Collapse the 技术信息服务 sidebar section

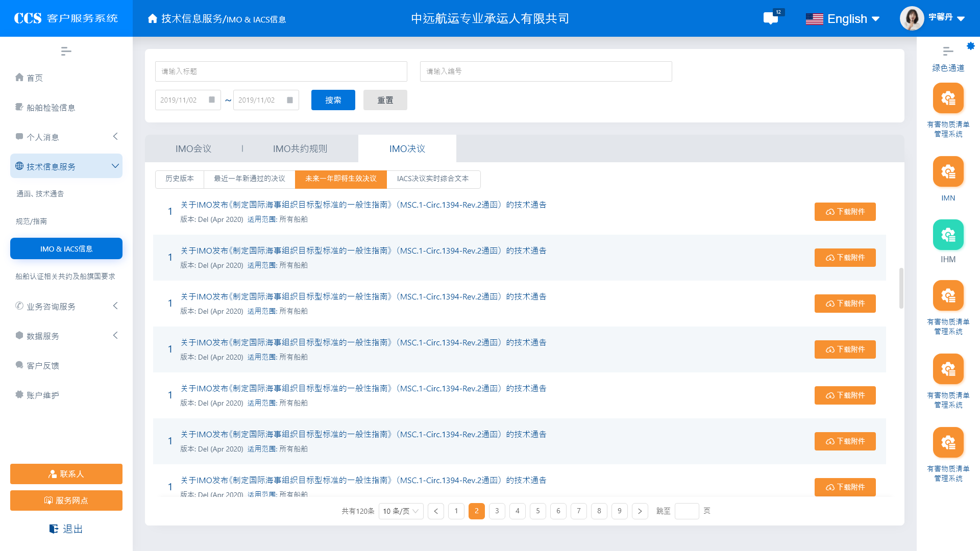(x=115, y=166)
